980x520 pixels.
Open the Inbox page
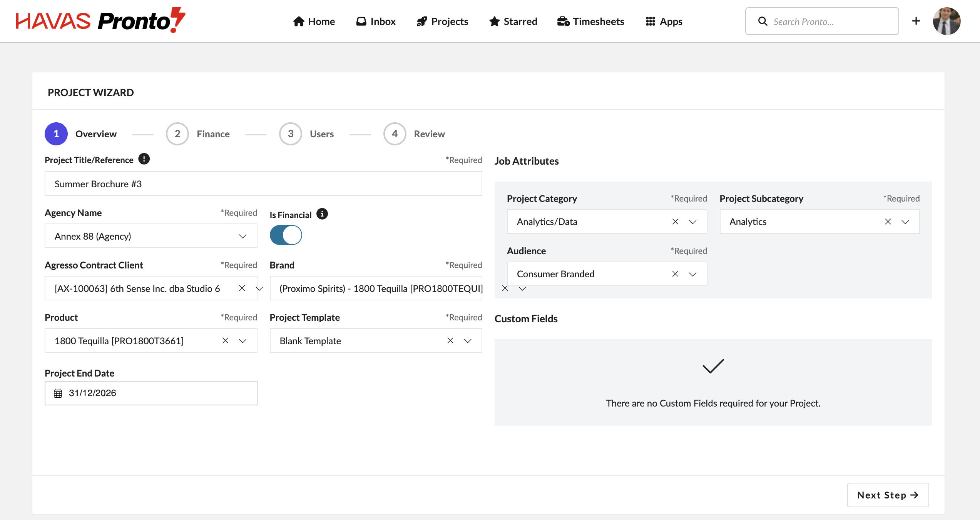click(x=376, y=22)
